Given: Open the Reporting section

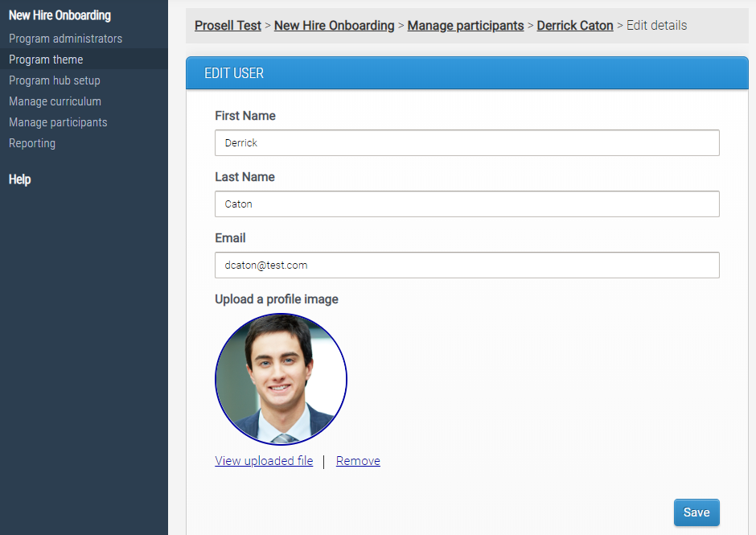Looking at the screenshot, I should coord(32,142).
